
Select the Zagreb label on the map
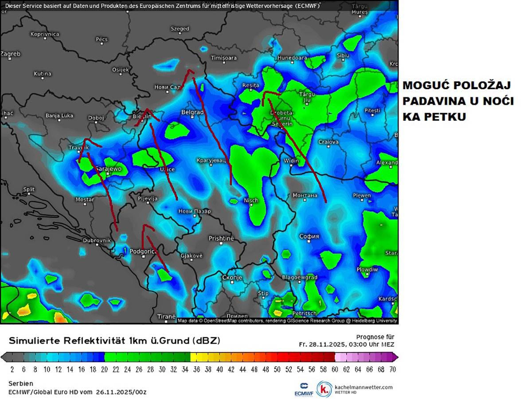[x=10, y=54]
